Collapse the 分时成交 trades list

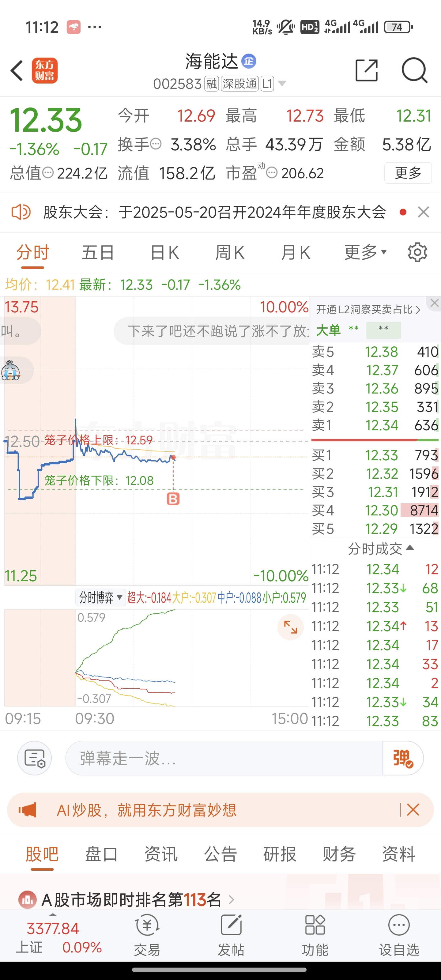380,548
